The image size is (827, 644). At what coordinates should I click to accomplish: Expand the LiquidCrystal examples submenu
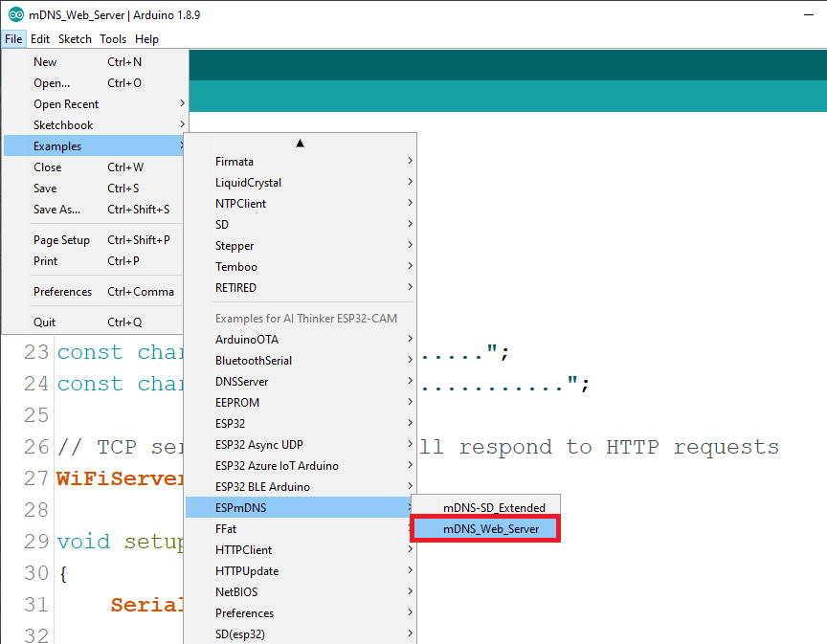click(x=301, y=183)
